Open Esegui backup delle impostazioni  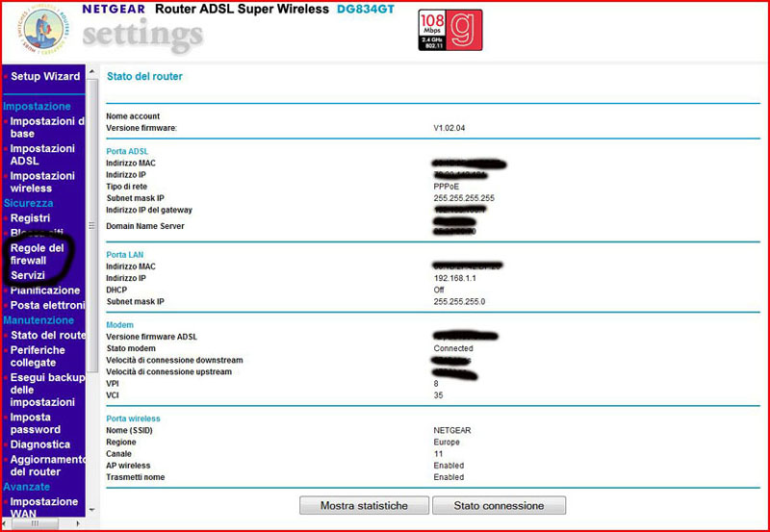point(47,390)
